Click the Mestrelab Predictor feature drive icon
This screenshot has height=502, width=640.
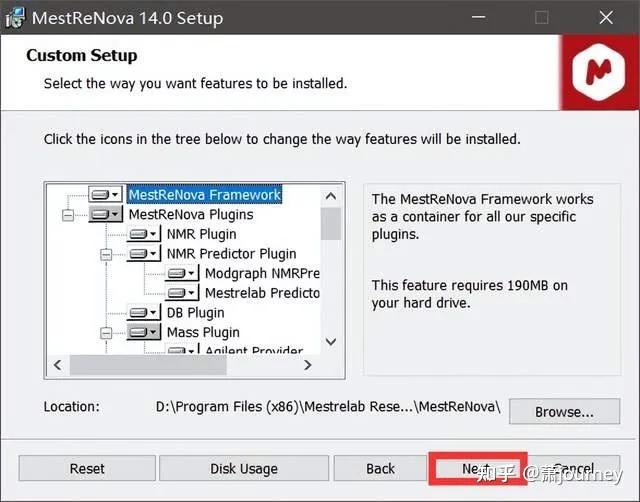click(181, 293)
